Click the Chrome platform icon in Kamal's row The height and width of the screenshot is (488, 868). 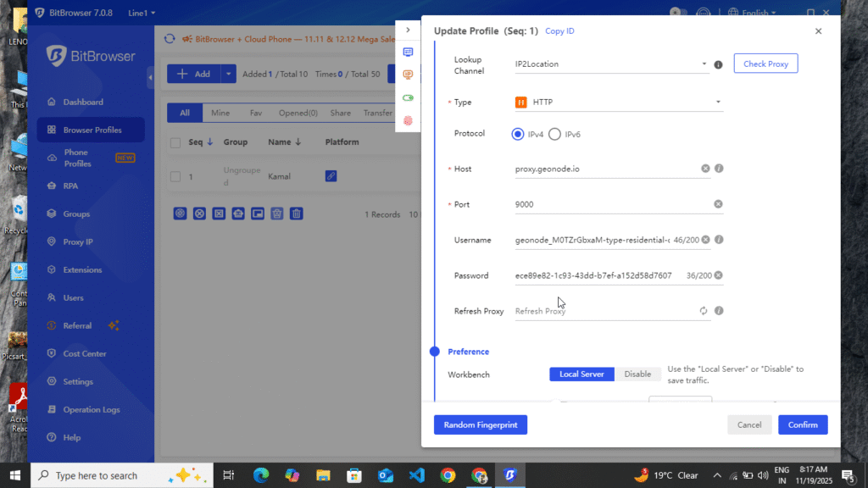[x=330, y=176]
